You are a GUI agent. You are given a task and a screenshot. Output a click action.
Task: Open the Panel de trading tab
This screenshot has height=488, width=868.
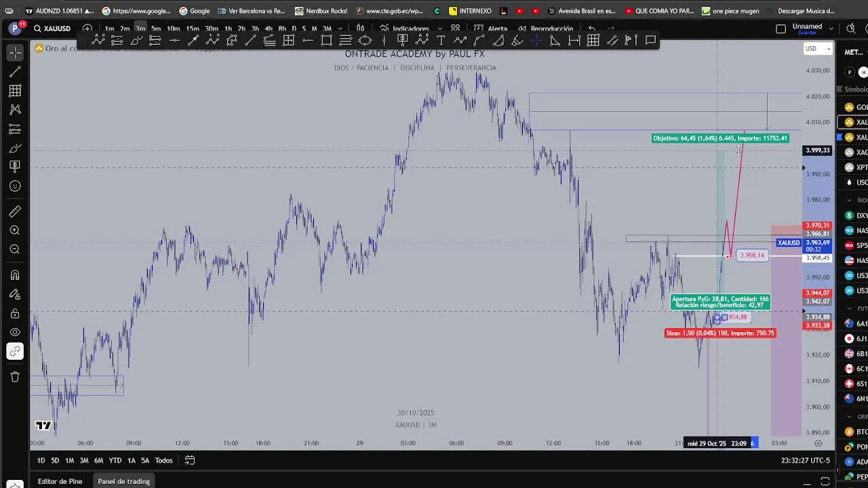[x=123, y=481]
